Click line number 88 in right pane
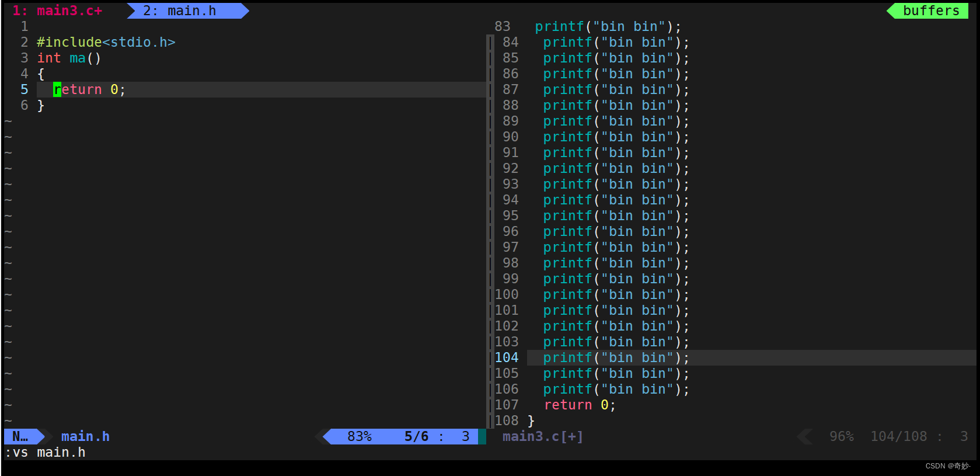 [510, 105]
